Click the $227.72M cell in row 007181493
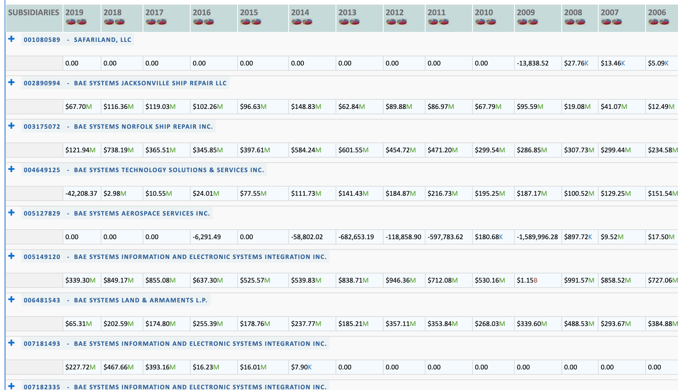678x390 pixels. pyautogui.click(x=82, y=367)
